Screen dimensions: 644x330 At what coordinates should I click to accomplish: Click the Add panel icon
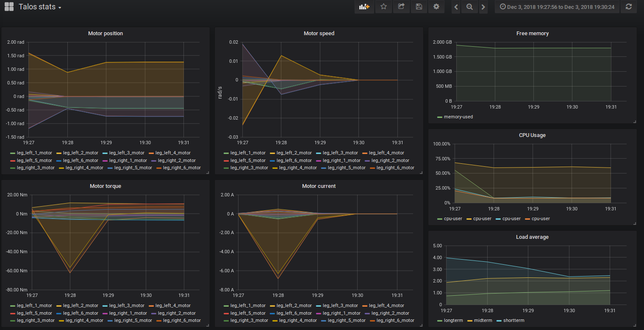pos(364,7)
